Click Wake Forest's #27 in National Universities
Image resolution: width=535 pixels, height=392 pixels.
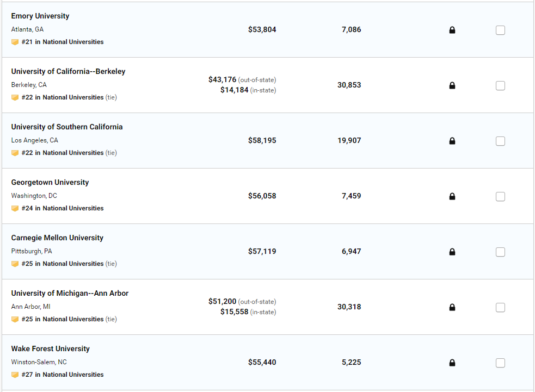[62, 375]
